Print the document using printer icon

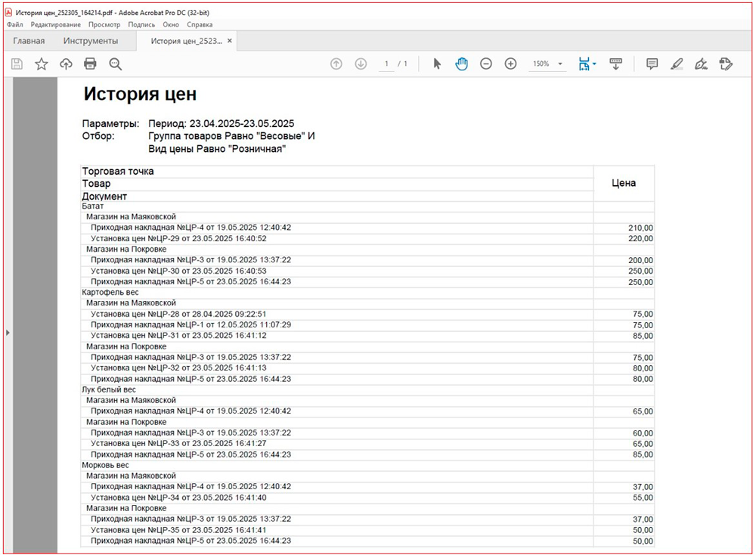coord(90,64)
